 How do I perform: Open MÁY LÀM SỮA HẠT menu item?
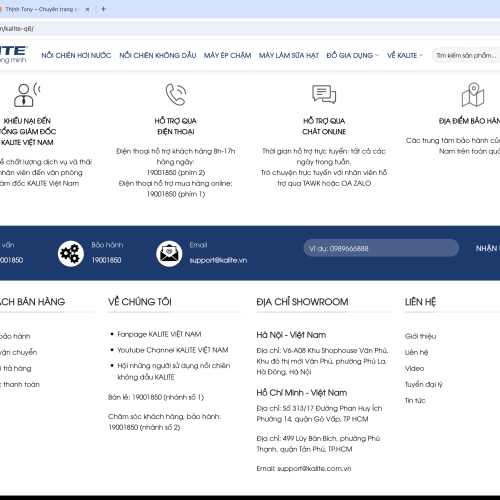click(289, 55)
